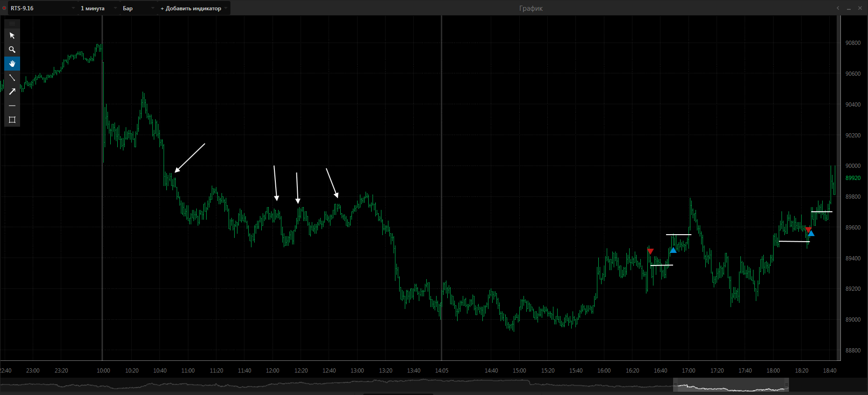Click the current price label 89920
868x395 pixels.
click(853, 178)
